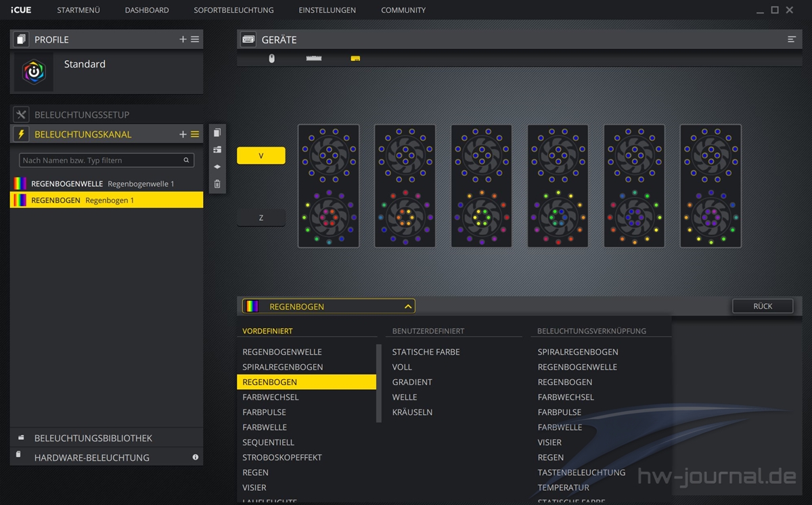Click the search magnifier in filter box

(186, 160)
